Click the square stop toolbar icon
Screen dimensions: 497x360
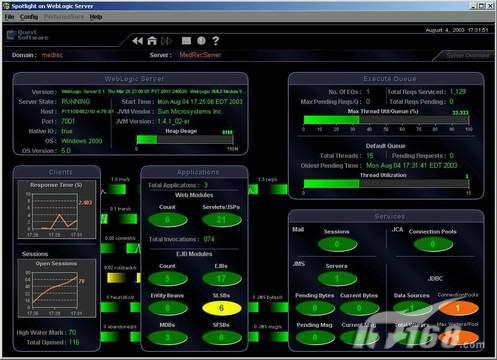click(x=186, y=41)
